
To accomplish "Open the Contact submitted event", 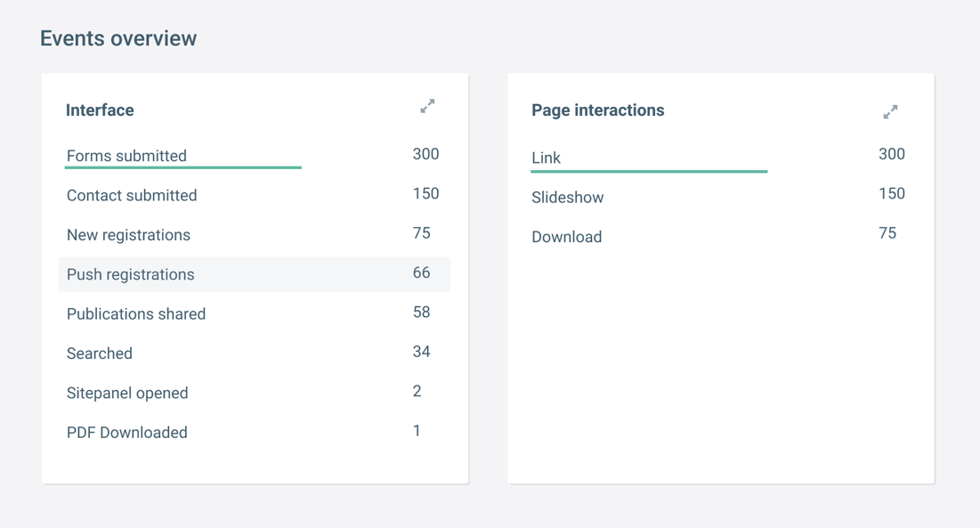I will click(132, 196).
